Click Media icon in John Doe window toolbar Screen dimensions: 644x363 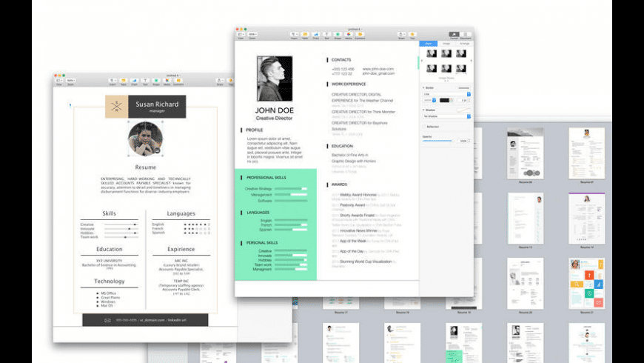point(349,35)
